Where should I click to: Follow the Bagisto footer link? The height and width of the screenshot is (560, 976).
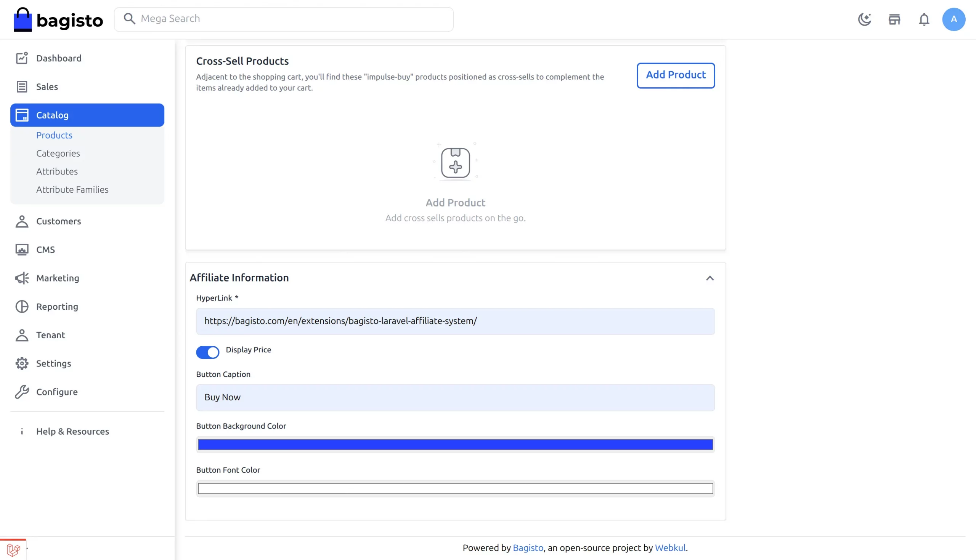[528, 548]
